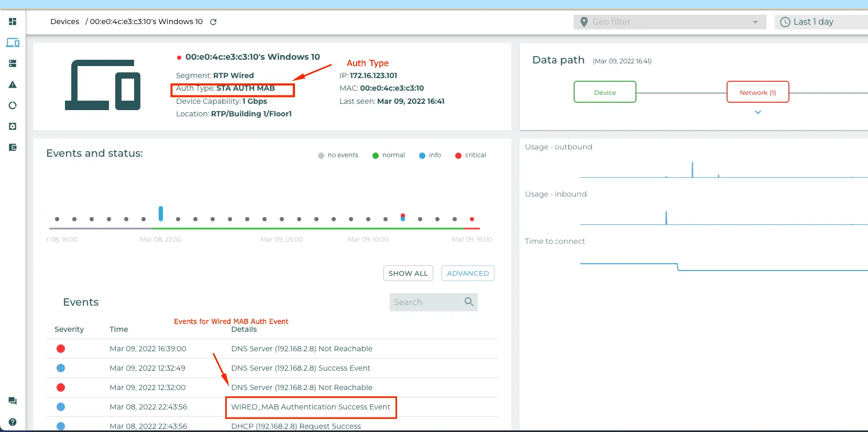Go back to Devices breadcrumb
This screenshot has height=432, width=868.
65,21
